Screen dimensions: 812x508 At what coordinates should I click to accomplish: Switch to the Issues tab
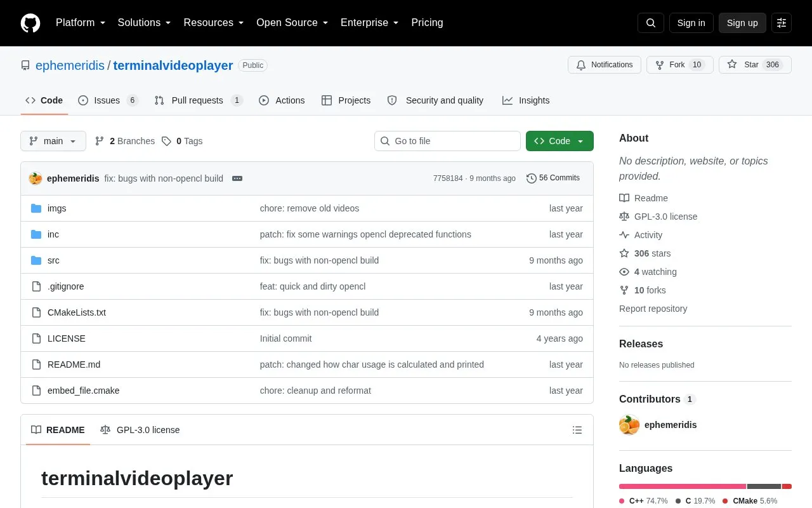coord(108,100)
